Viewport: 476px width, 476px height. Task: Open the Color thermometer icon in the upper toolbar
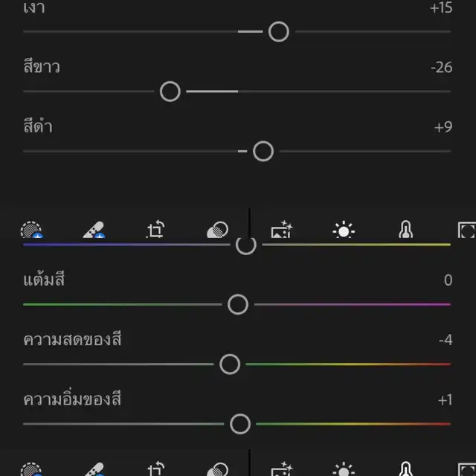point(405,231)
